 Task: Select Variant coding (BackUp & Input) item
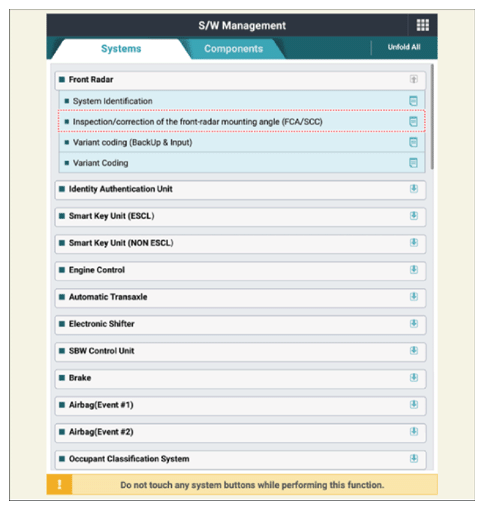pos(242,142)
